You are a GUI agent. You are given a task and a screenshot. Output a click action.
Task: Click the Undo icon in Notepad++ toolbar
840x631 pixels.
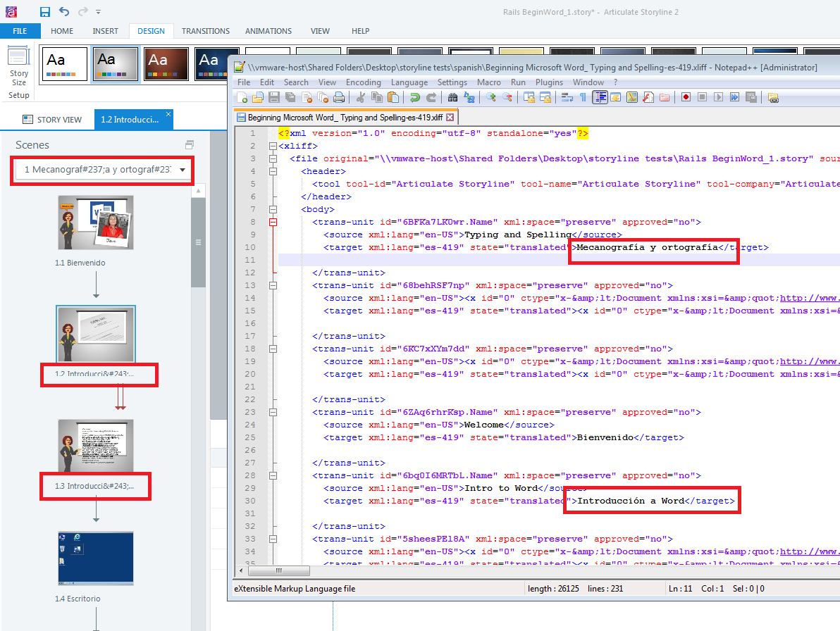click(415, 97)
